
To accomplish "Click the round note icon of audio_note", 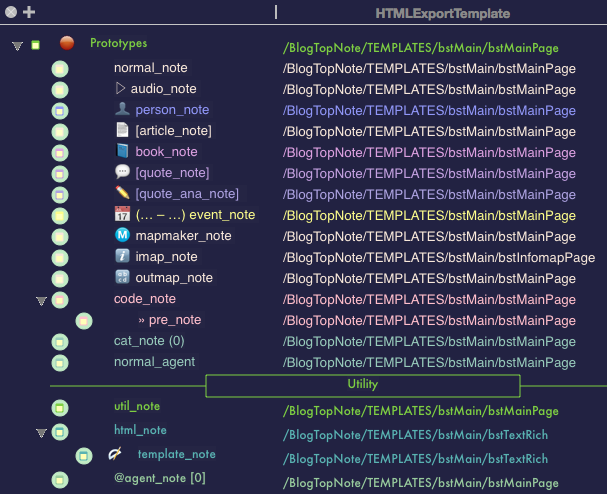I will coord(60,90).
